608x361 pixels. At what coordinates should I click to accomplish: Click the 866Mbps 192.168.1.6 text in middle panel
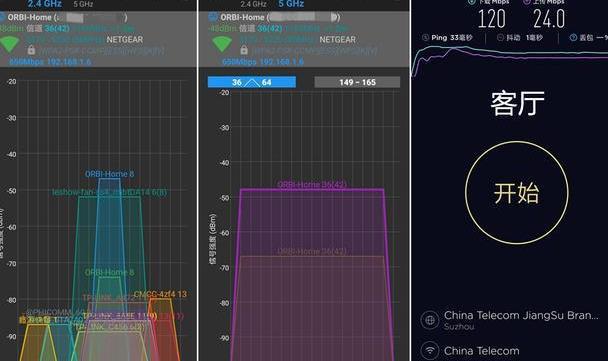263,62
